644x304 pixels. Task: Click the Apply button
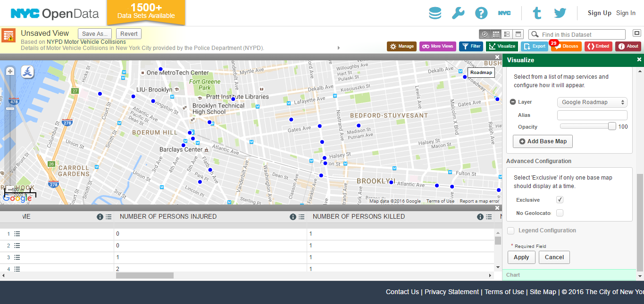(521, 257)
